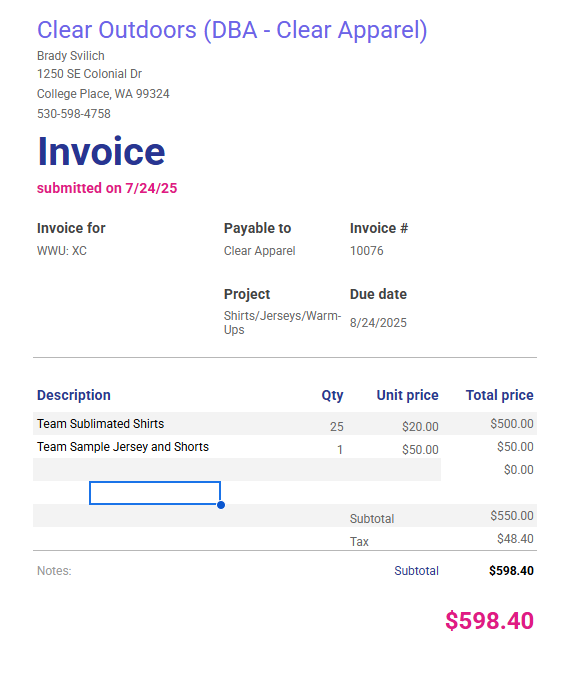Select the pink $598.40 grand total
This screenshot has height=680, width=579.
click(489, 621)
